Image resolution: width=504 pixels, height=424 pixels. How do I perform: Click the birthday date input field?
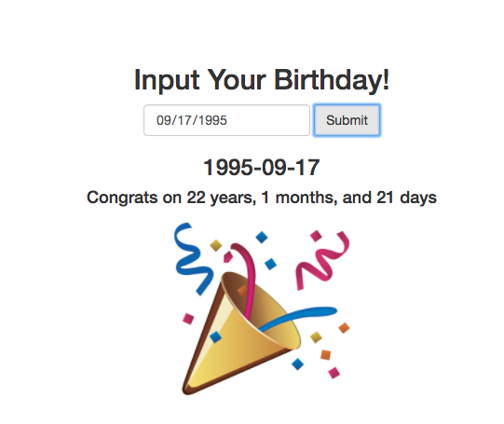[x=226, y=120]
